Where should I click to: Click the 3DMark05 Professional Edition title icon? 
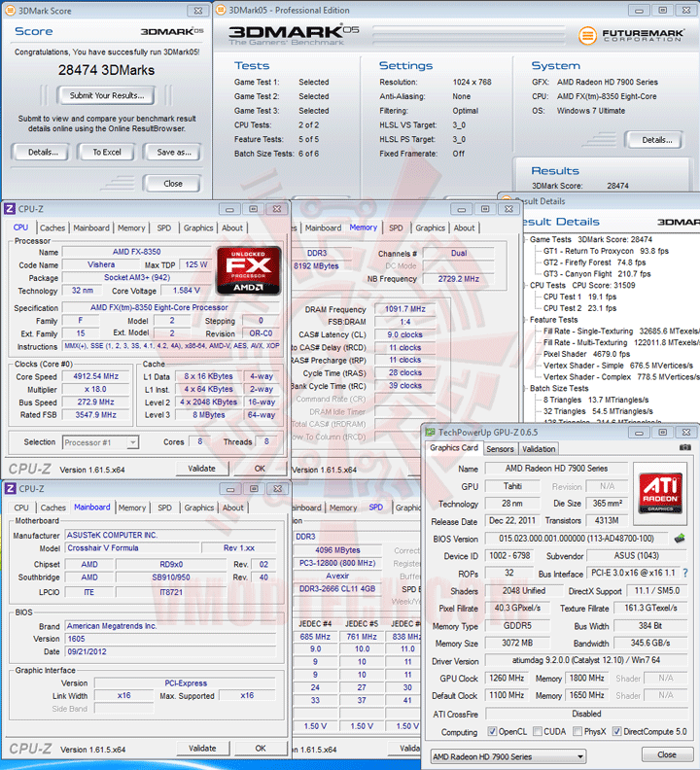coord(222,10)
